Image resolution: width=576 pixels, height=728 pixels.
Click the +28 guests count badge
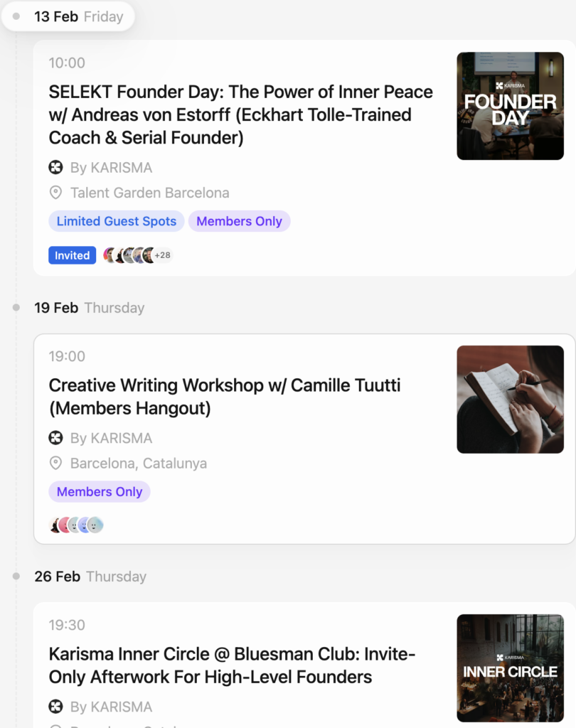(163, 255)
